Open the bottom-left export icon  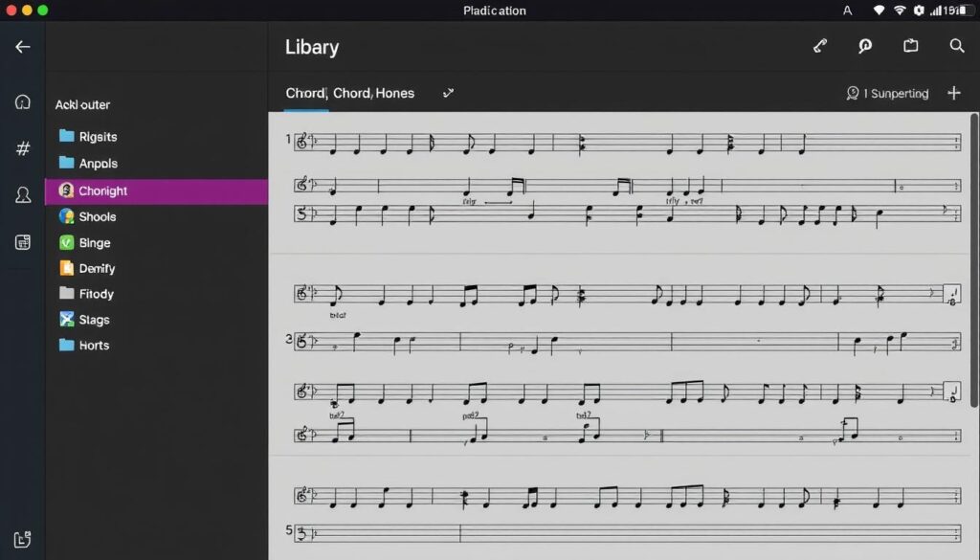pos(22,539)
